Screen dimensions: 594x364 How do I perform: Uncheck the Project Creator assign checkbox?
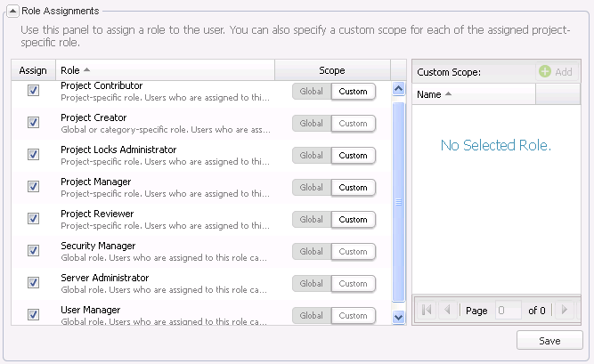tap(33, 123)
